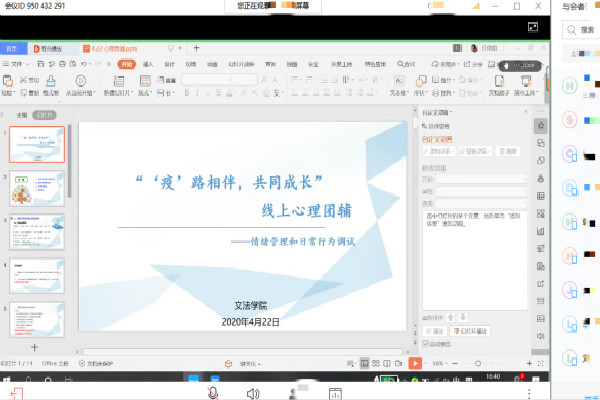
Task: Click the 幻灯片播放 button in animation pane
Action: point(472,330)
